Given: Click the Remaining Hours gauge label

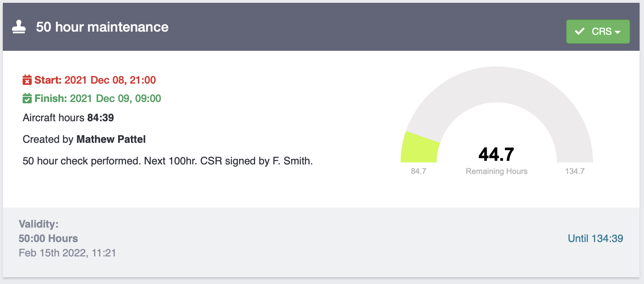Looking at the screenshot, I should click(496, 171).
